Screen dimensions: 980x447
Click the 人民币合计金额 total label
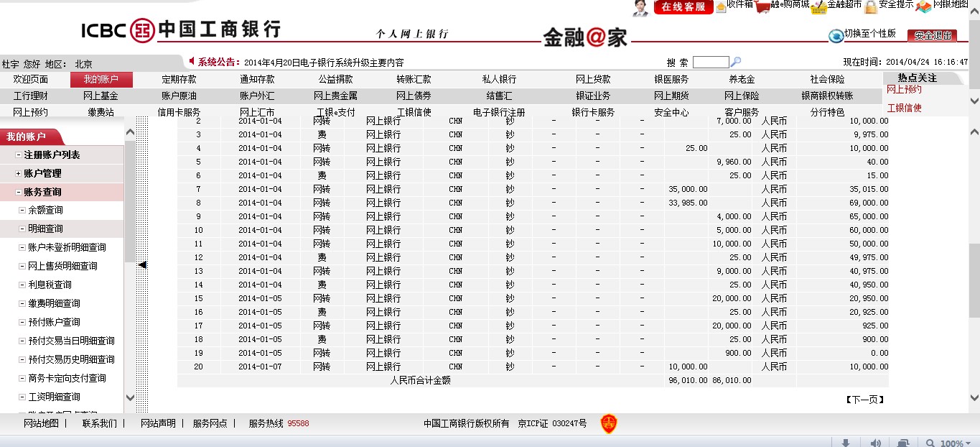[420, 381]
